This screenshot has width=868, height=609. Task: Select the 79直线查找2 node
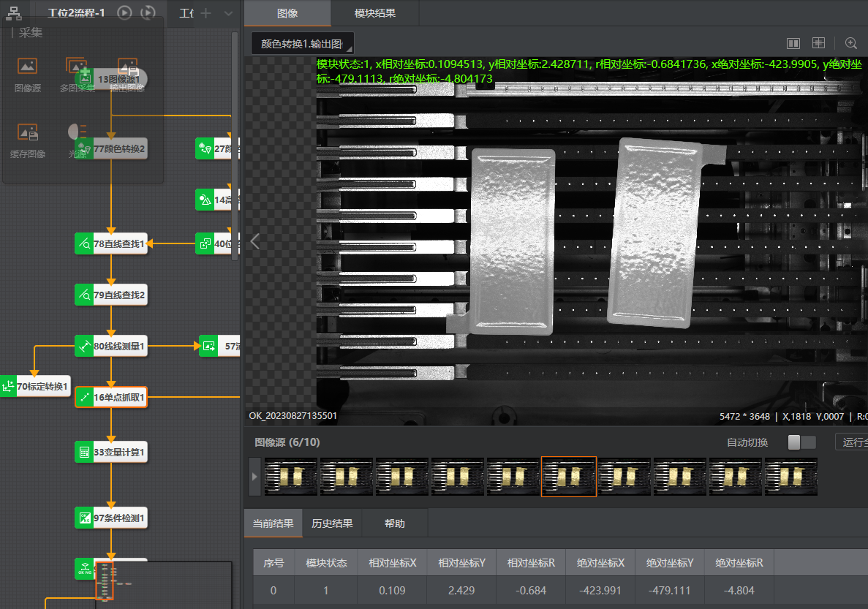[x=111, y=295]
